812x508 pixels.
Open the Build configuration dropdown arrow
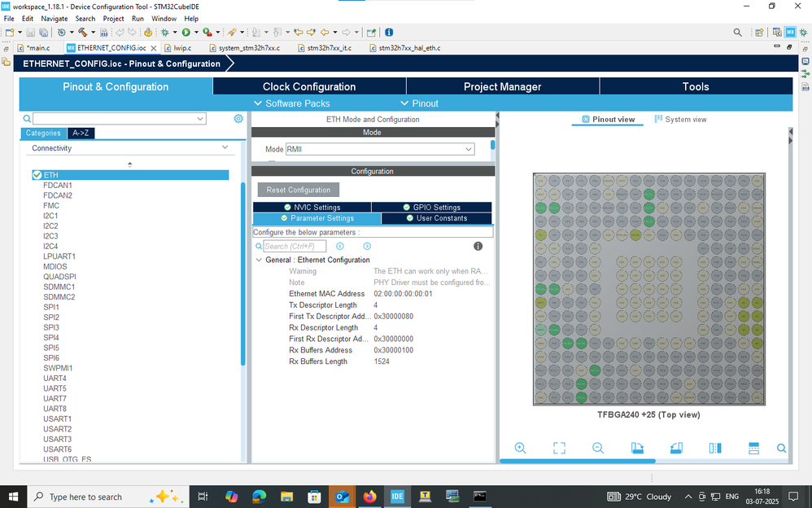pyautogui.click(x=94, y=32)
